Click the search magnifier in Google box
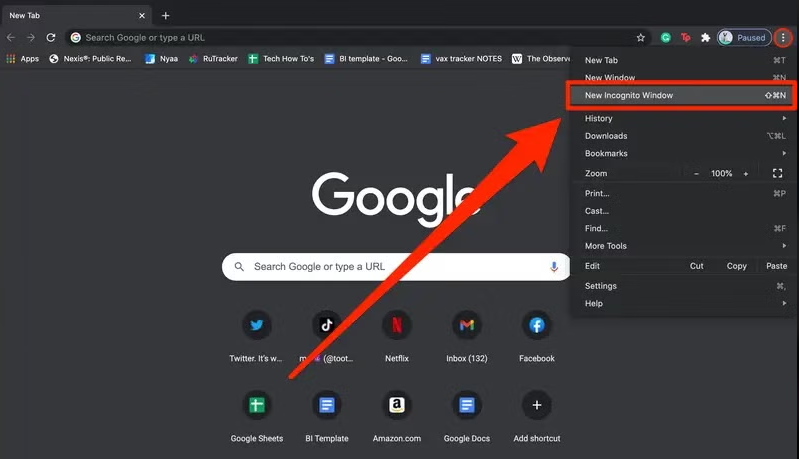Viewport: 799px width, 459px height. point(238,266)
